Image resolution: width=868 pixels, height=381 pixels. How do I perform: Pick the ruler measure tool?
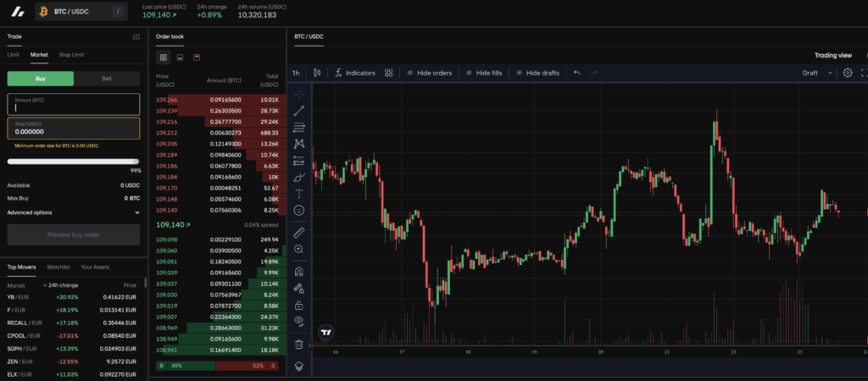pyautogui.click(x=298, y=232)
